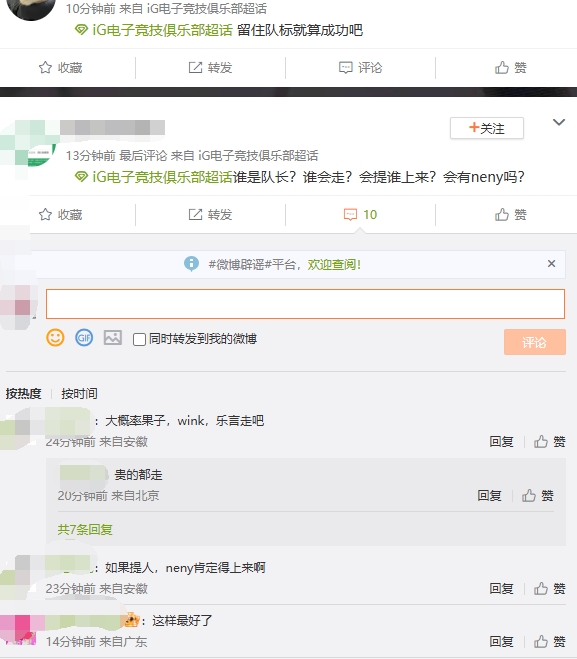Viewport: 577px width, 659px height.
Task: Dismiss the 微博辟谣 notice banner
Action: coord(551,264)
